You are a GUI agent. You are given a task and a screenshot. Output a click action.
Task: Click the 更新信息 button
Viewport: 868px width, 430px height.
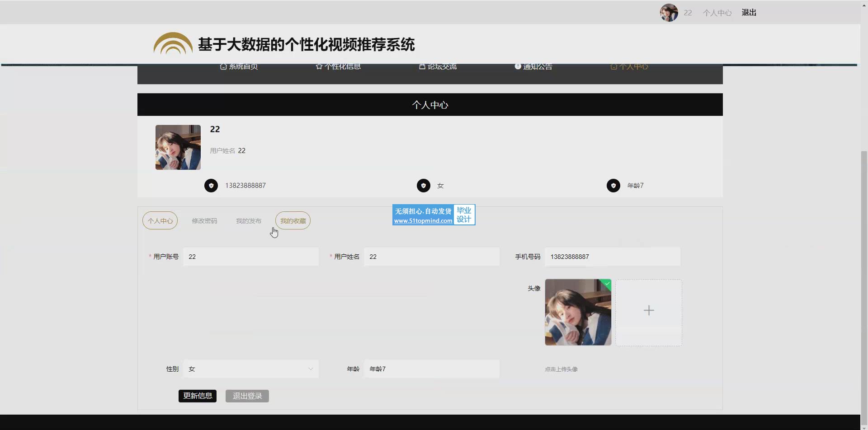pyautogui.click(x=198, y=396)
